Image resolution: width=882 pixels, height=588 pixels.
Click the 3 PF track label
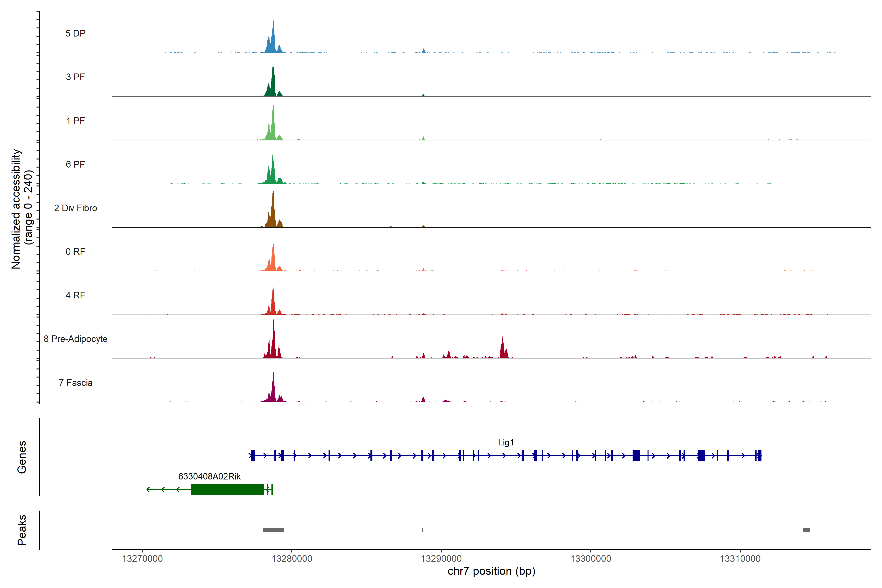tap(75, 77)
